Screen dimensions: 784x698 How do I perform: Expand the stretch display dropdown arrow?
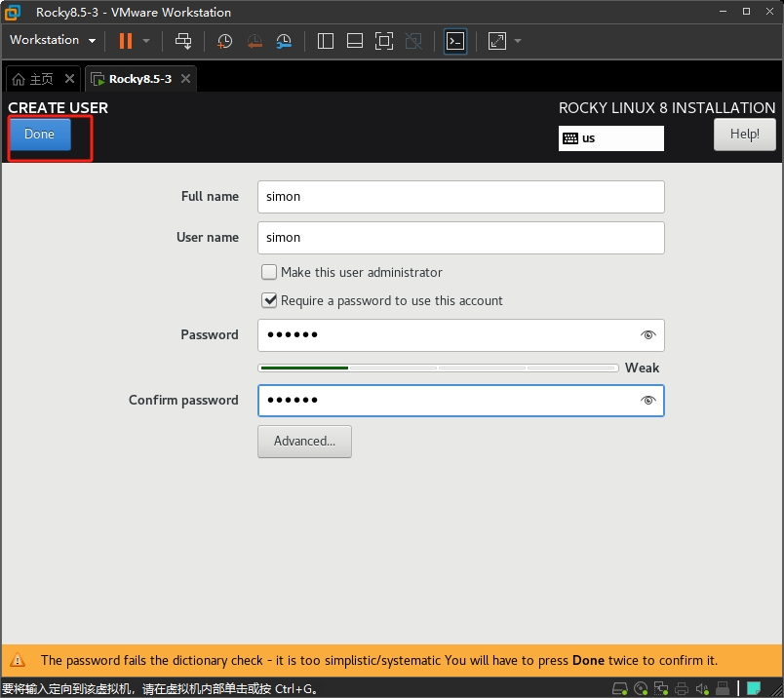(x=518, y=41)
